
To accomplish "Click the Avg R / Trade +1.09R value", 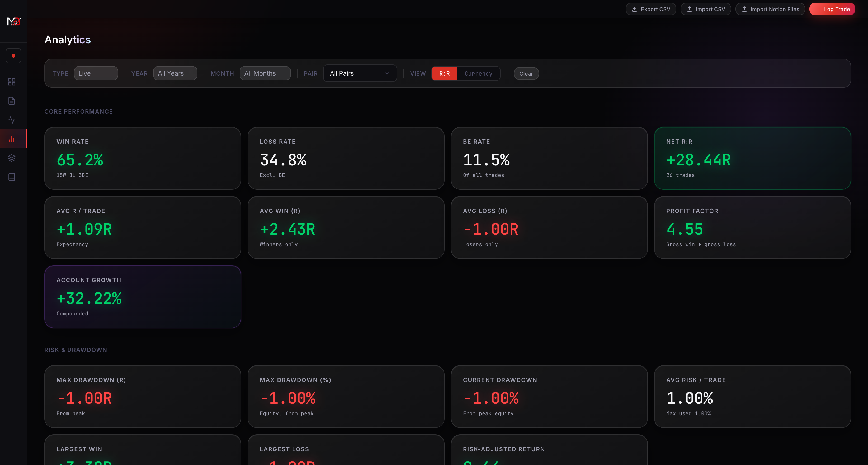I will 84,229.
